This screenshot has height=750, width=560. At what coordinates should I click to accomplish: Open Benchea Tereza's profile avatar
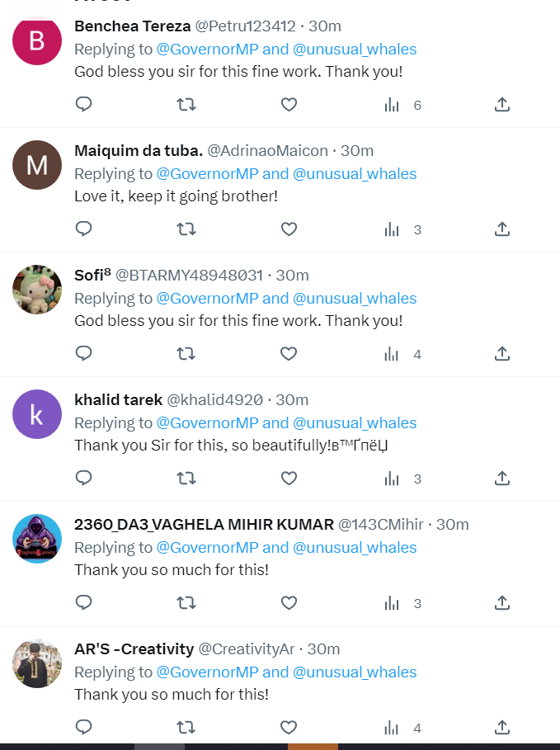(x=37, y=40)
